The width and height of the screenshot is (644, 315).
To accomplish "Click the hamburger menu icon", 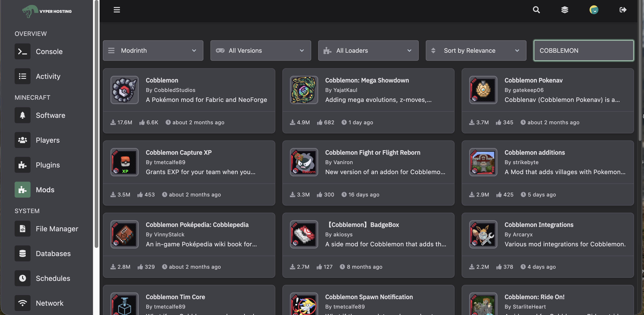I will pyautogui.click(x=116, y=10).
